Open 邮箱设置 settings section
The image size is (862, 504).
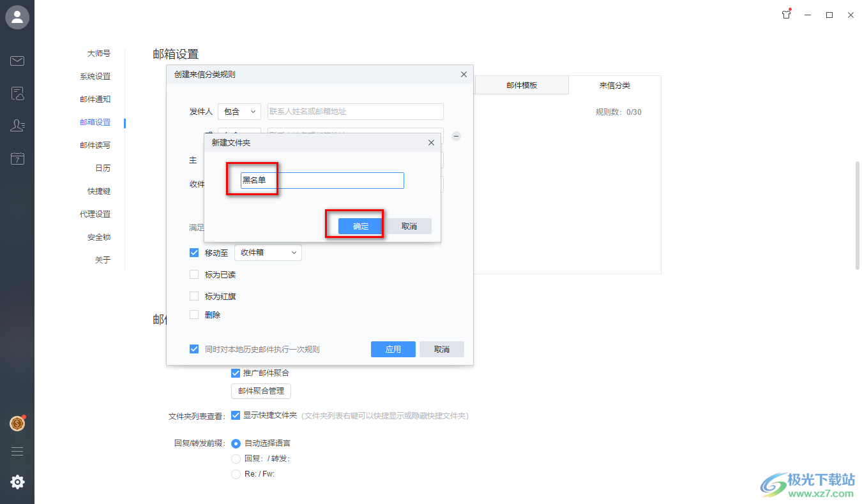pyautogui.click(x=95, y=122)
